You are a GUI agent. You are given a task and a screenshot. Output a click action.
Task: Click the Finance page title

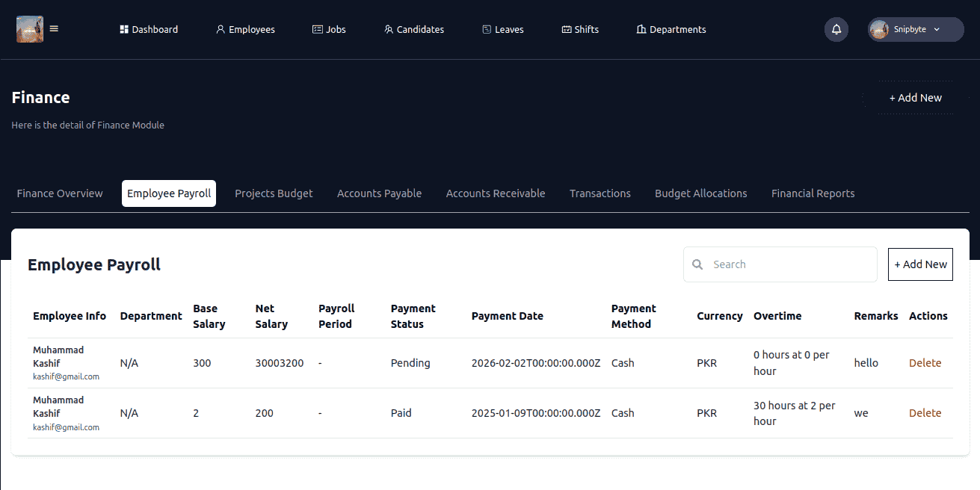point(41,98)
